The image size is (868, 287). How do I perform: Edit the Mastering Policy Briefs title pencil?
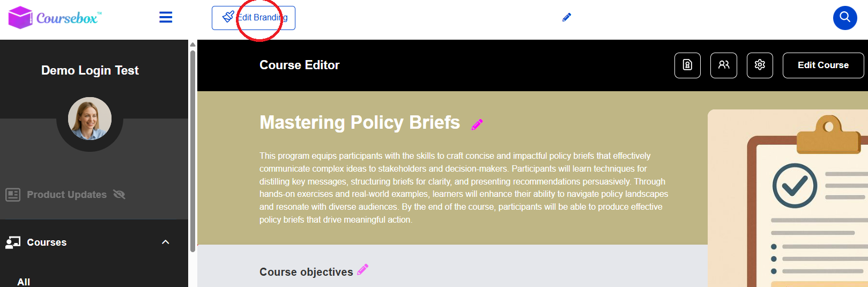tap(477, 124)
